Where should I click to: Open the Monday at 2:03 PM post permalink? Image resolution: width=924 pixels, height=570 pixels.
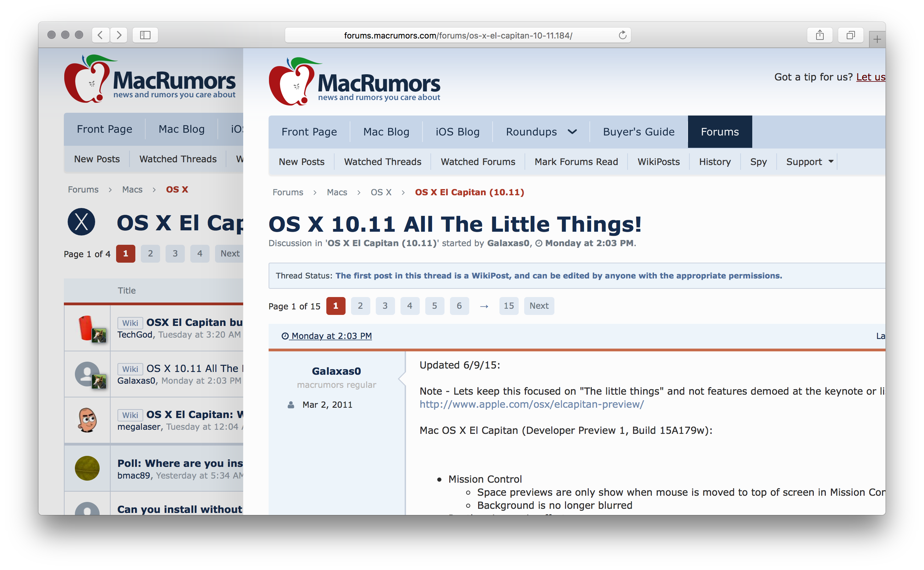tap(327, 336)
